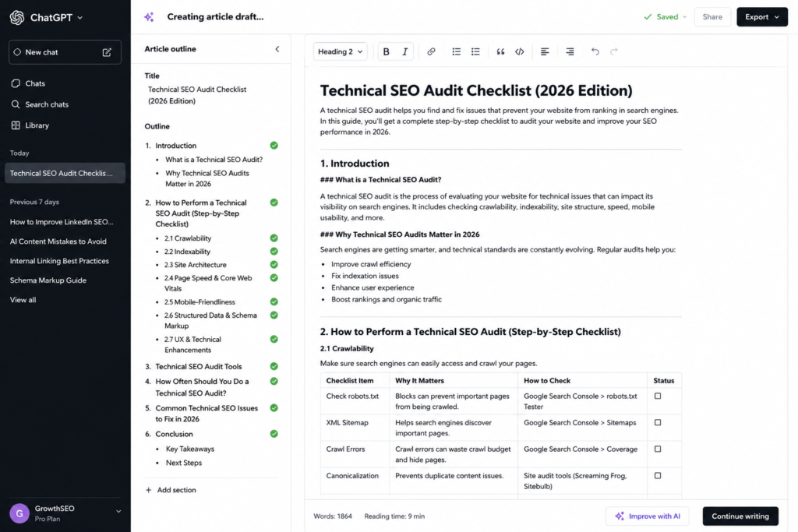Click Improve with AI
Viewport: 798px width, 532px height.
pos(648,516)
